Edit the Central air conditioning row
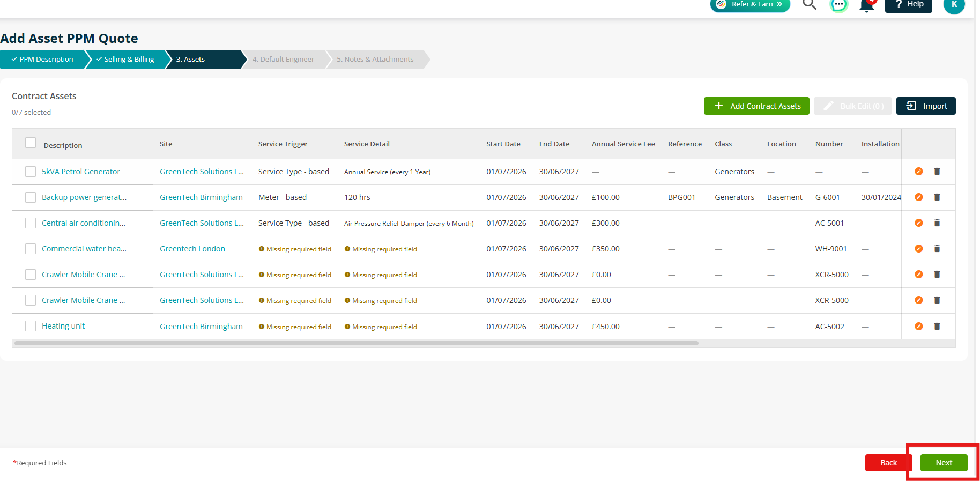This screenshot has height=481, width=980. (x=919, y=223)
